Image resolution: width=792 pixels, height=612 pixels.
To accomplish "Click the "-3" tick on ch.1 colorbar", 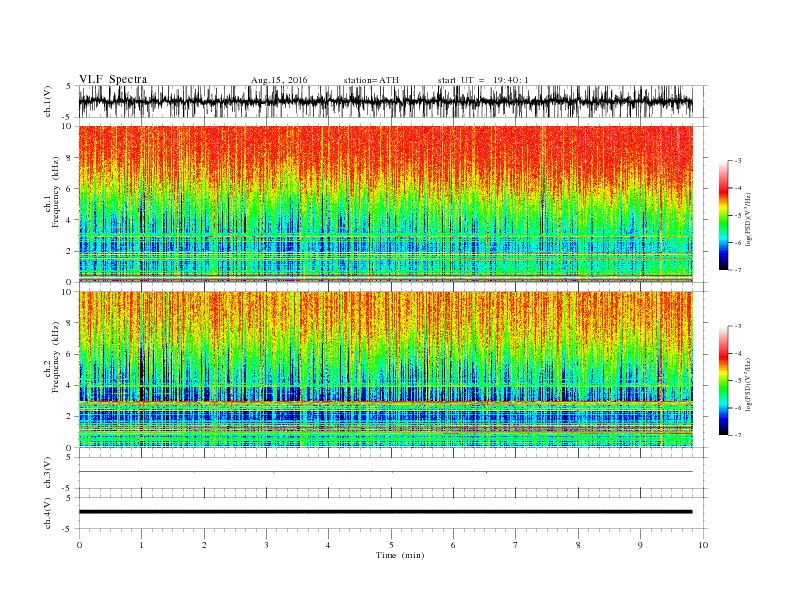I will [737, 161].
